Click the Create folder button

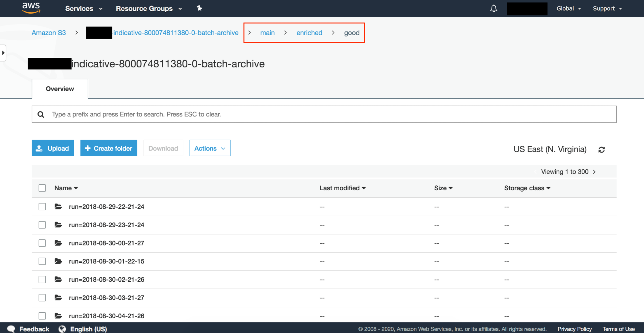[x=109, y=148]
